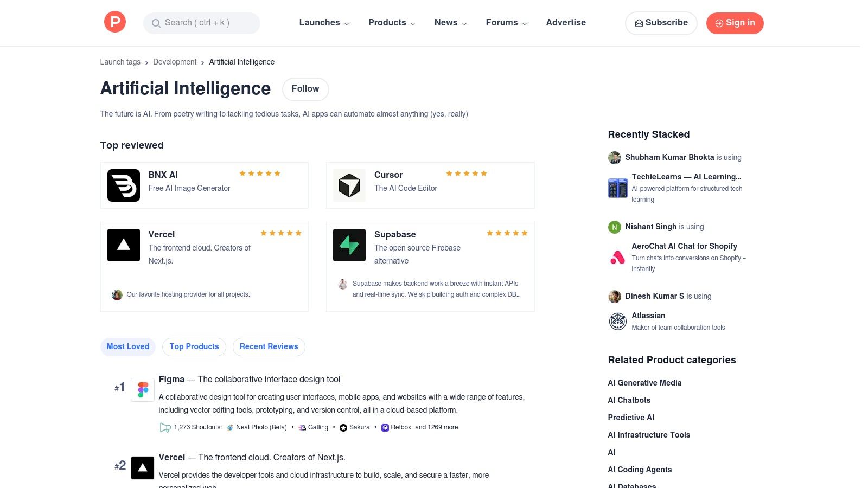
Task: Open the AeroChat logo icon
Action: tap(618, 257)
